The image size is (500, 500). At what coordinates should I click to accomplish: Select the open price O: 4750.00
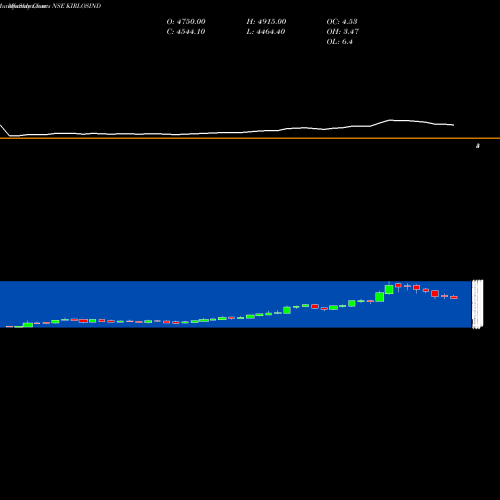click(186, 22)
